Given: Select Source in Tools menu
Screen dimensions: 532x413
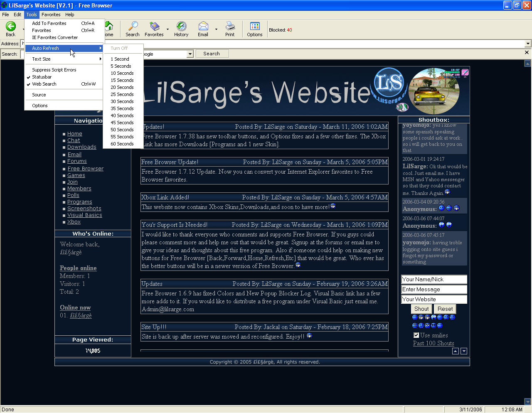Looking at the screenshot, I should click(64, 95).
